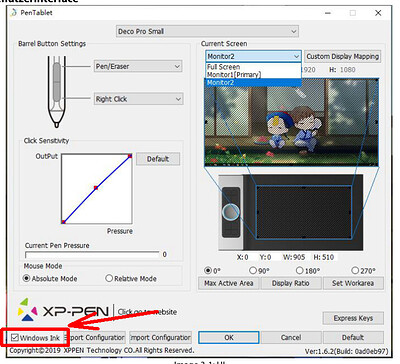Click the XP-PEN logo
This screenshot has width=400, height=364.
63,311
